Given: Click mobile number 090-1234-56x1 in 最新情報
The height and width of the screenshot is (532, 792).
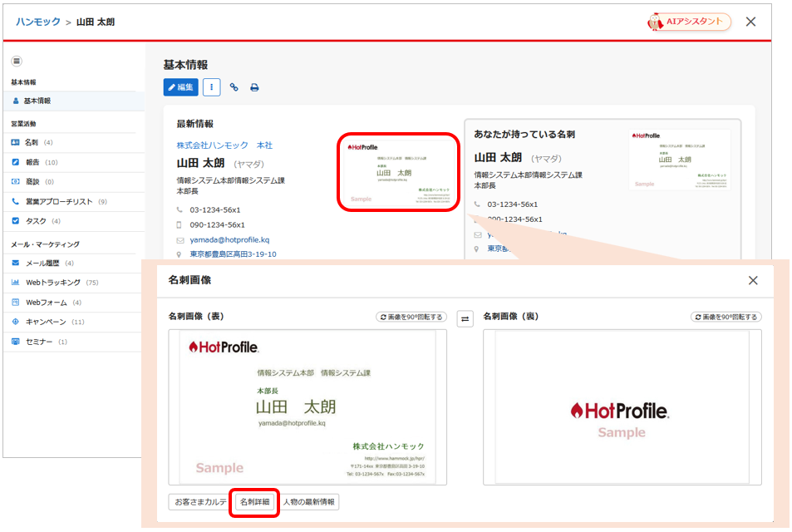Looking at the screenshot, I should tap(217, 224).
